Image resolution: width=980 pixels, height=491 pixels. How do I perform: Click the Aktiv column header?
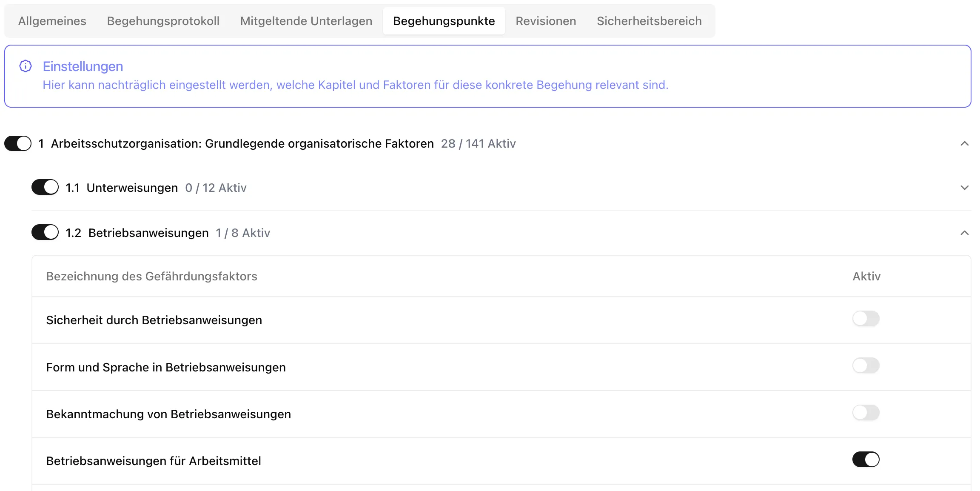coord(866,277)
